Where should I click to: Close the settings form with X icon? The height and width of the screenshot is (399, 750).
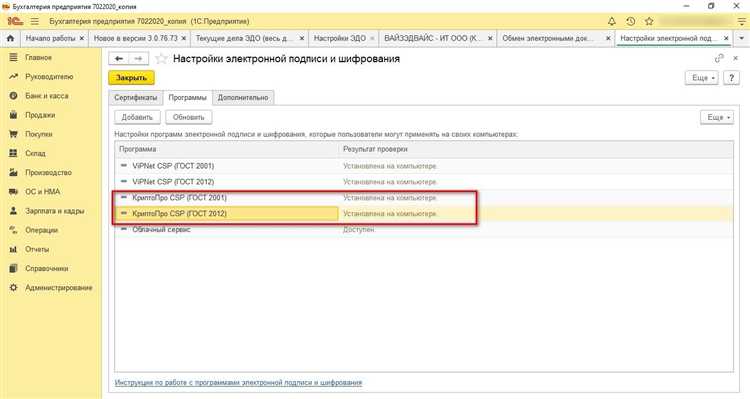tap(736, 58)
